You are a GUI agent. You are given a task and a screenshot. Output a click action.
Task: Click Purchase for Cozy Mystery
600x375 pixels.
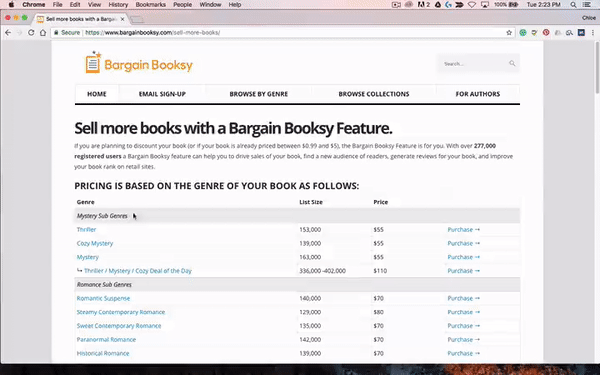[x=463, y=243]
